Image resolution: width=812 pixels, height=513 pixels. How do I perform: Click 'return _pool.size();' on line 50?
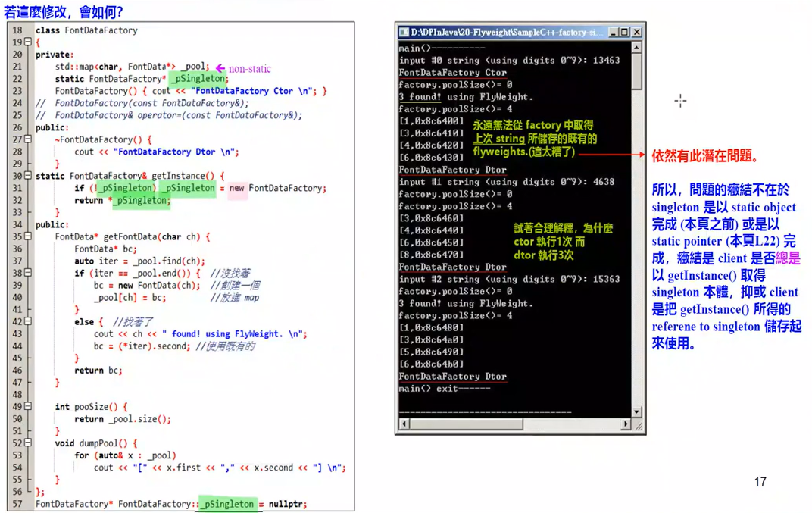coord(123,419)
